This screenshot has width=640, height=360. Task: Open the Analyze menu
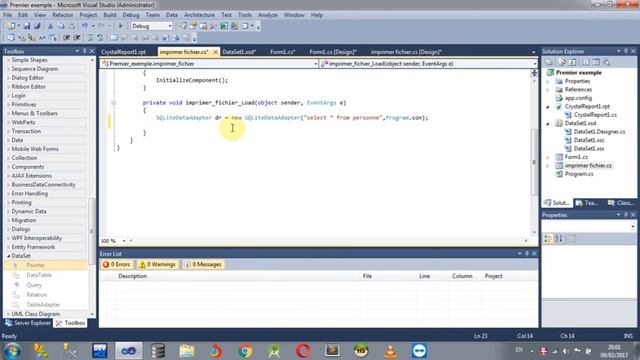pyautogui.click(x=268, y=15)
